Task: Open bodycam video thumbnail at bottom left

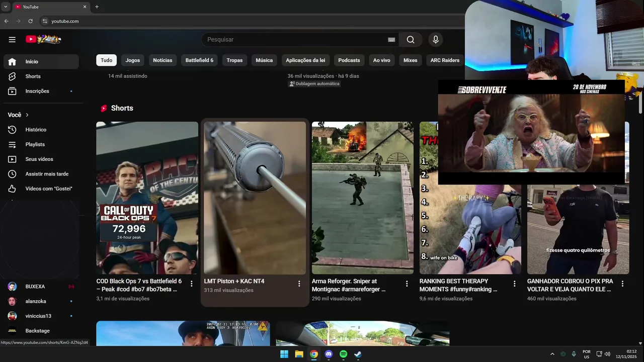Action: tap(183, 333)
